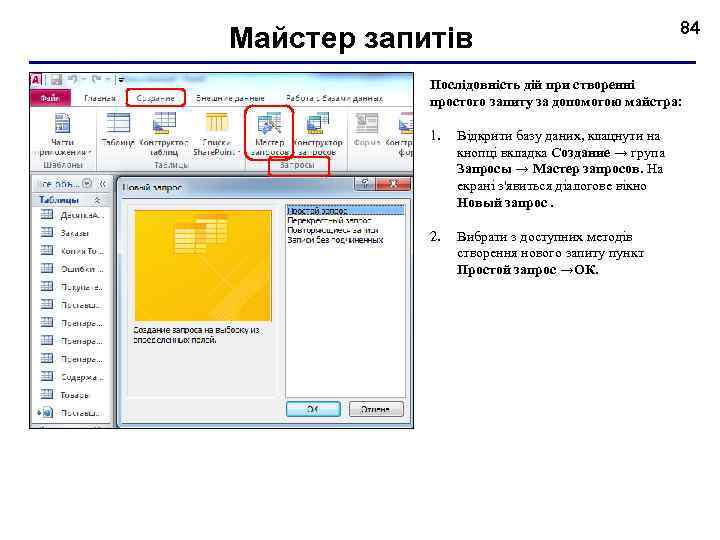The image size is (720, 540).
Task: Select the Содержа... table
Action: click(x=72, y=377)
